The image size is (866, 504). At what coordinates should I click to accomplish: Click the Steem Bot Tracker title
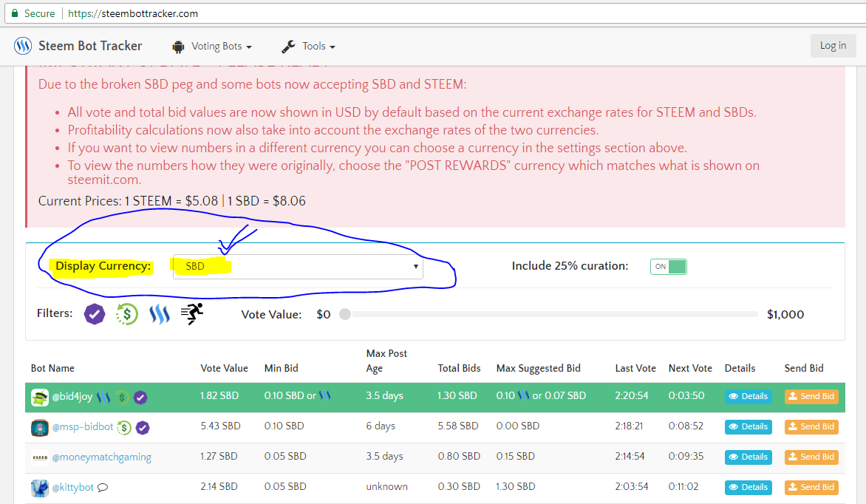90,46
